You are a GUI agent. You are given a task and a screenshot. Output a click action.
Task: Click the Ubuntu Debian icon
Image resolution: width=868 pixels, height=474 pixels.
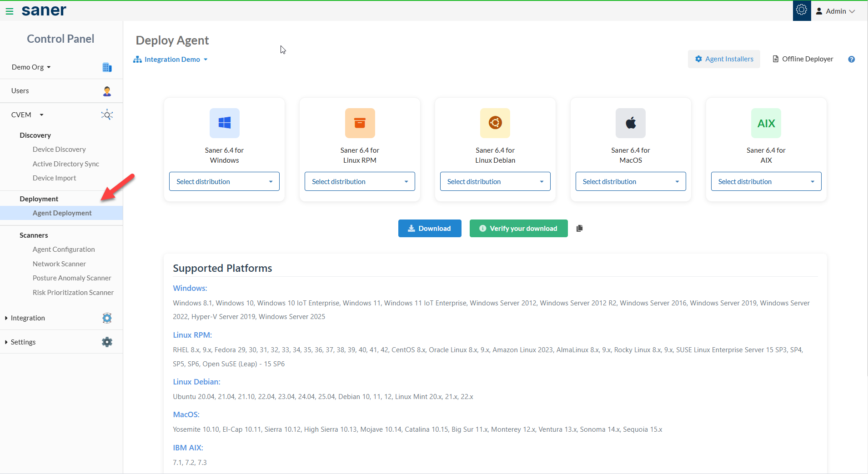tap(495, 123)
